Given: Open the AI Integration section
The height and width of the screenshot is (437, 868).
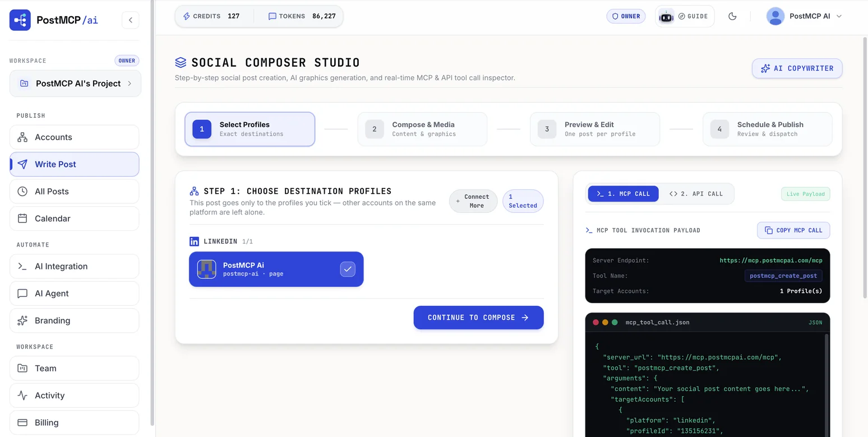Looking at the screenshot, I should (74, 266).
